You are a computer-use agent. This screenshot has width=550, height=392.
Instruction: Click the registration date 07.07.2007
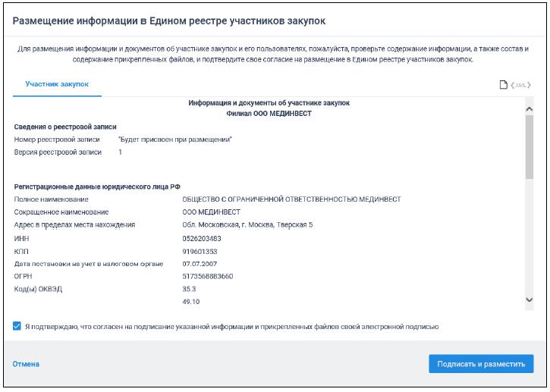(190, 263)
